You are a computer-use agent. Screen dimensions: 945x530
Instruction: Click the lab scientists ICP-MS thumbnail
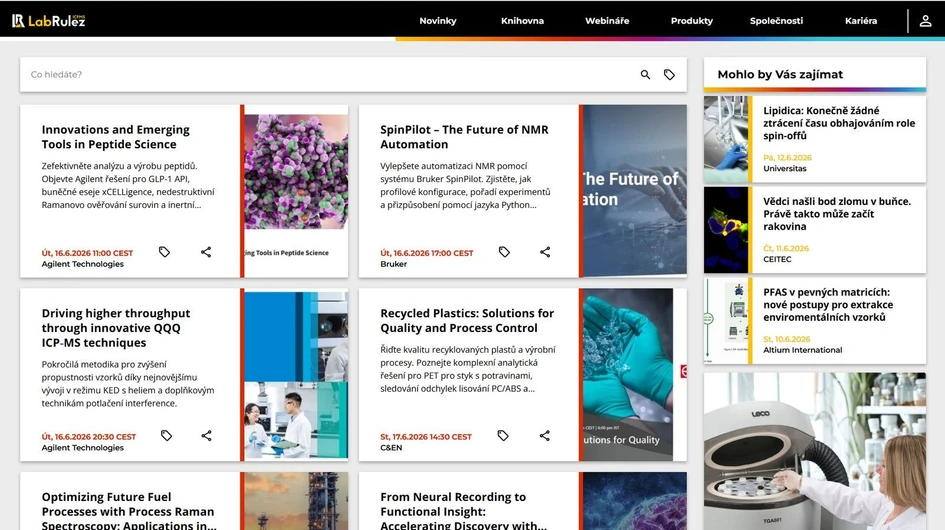click(x=296, y=374)
